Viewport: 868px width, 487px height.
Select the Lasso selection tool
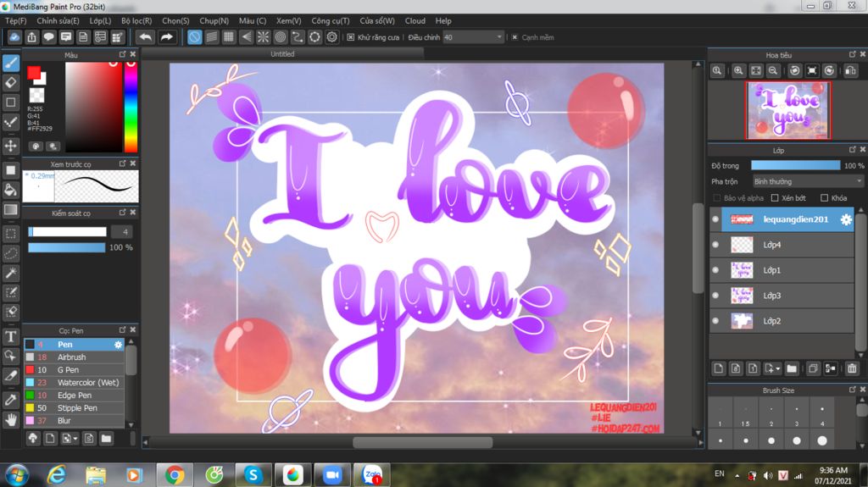tap(11, 253)
